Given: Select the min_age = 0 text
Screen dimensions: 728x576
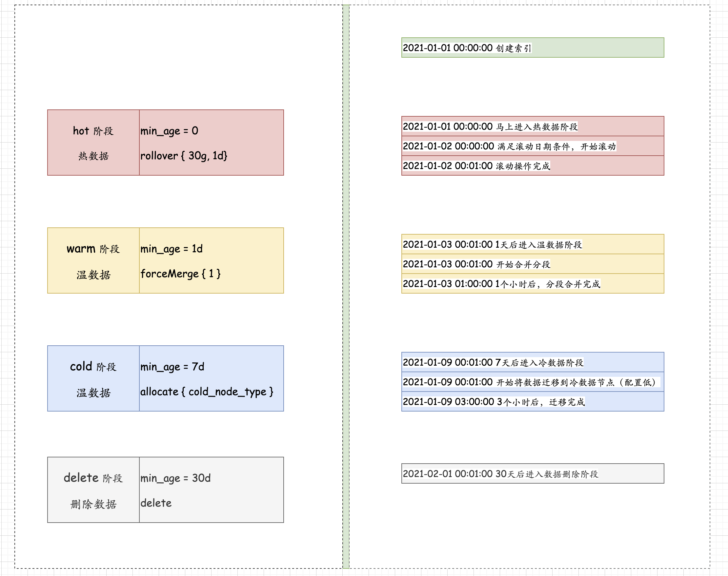Looking at the screenshot, I should click(170, 131).
